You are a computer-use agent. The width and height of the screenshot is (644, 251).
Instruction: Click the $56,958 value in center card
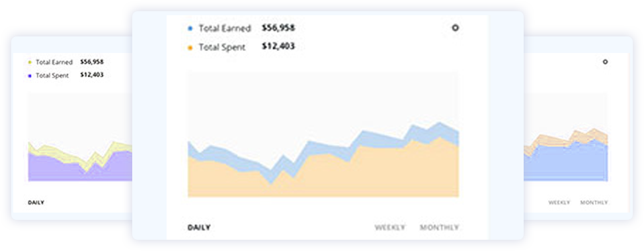(278, 28)
